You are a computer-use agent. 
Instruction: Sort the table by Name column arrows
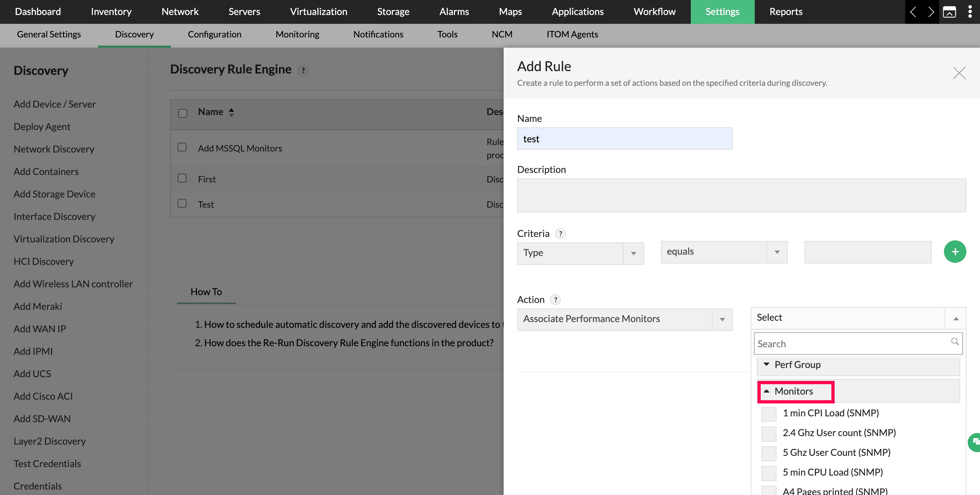pyautogui.click(x=231, y=112)
